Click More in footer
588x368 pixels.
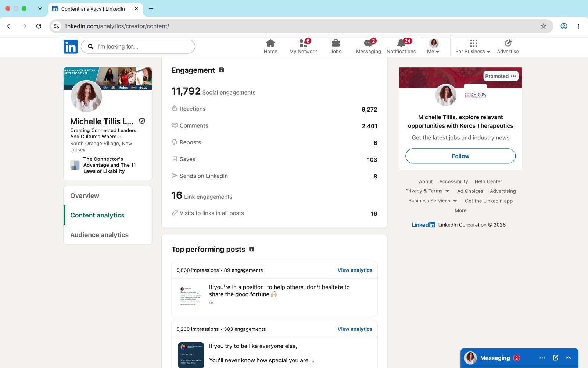[460, 210]
